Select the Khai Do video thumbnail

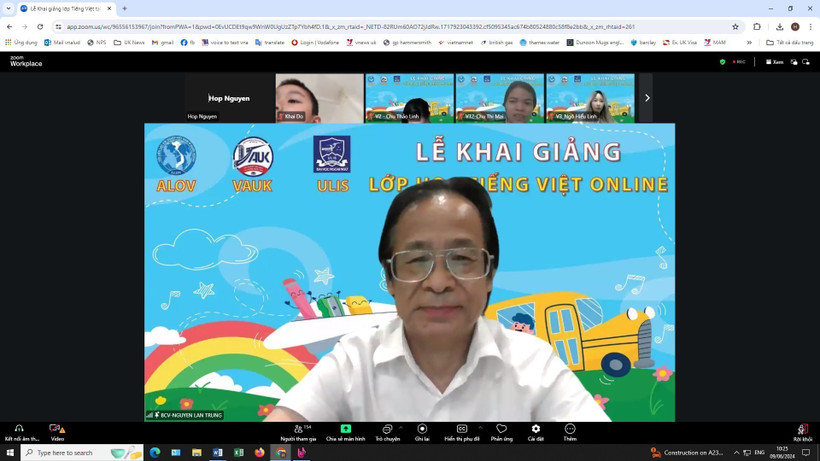tap(320, 98)
